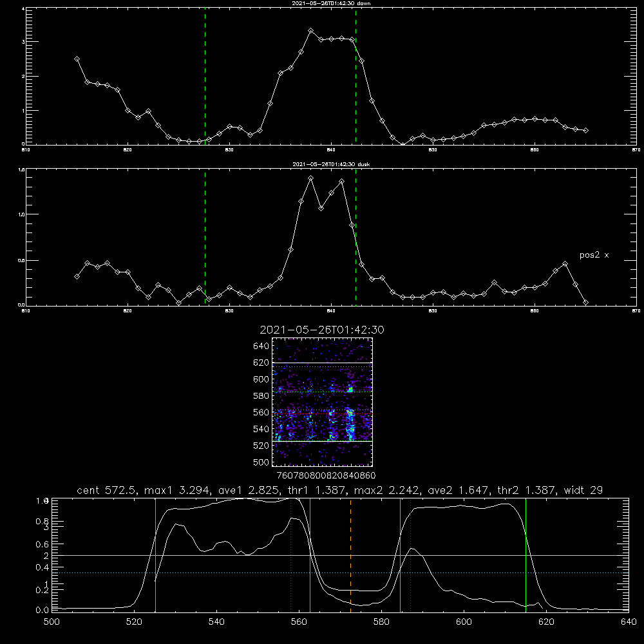Screen dimensions: 644x644
Task: Click the left green dashed line in dawn plot
Action: click(x=205, y=76)
